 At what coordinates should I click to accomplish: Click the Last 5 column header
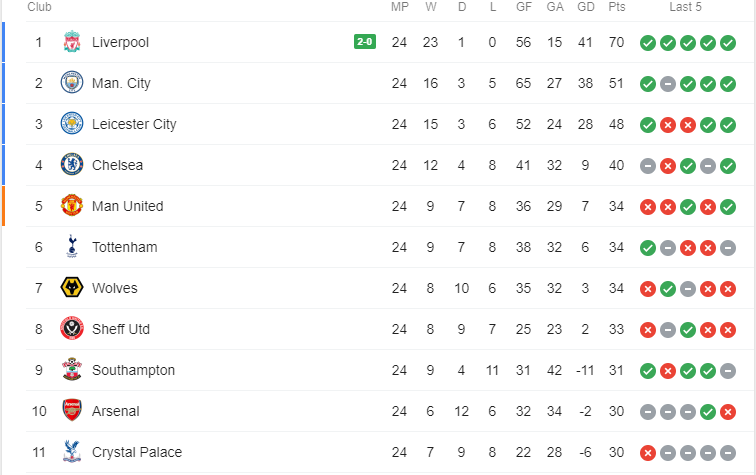tap(686, 7)
